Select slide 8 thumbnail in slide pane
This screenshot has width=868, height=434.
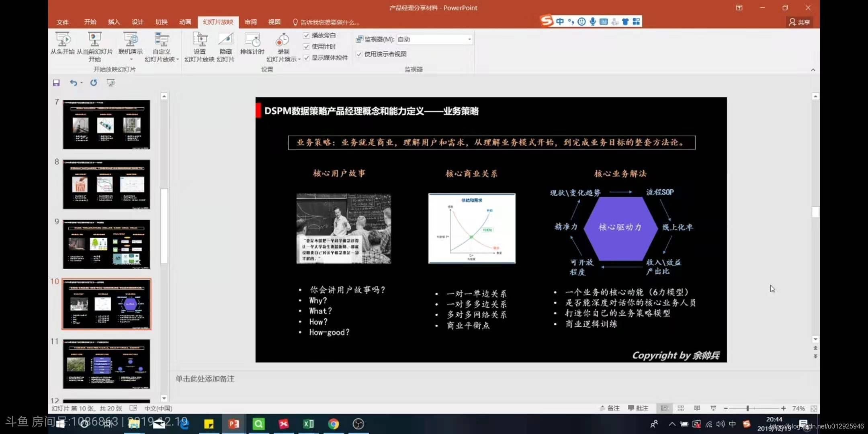[x=106, y=184]
